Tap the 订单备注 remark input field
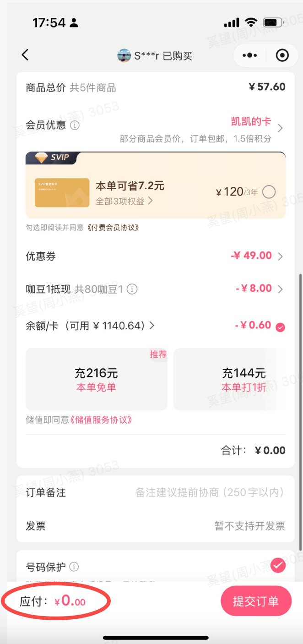The width and height of the screenshot is (303, 644). [x=209, y=492]
